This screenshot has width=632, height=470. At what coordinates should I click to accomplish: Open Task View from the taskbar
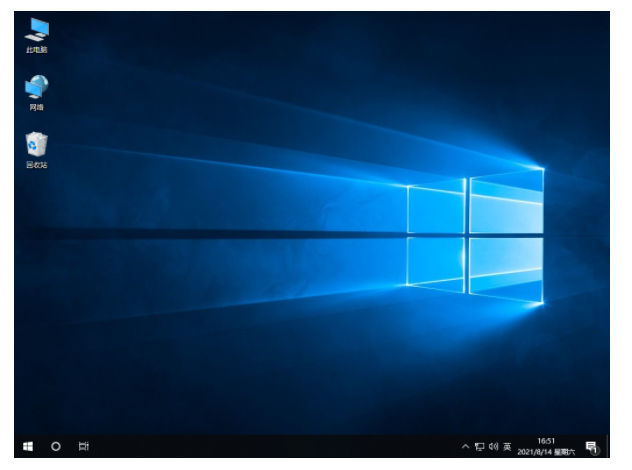(x=85, y=446)
